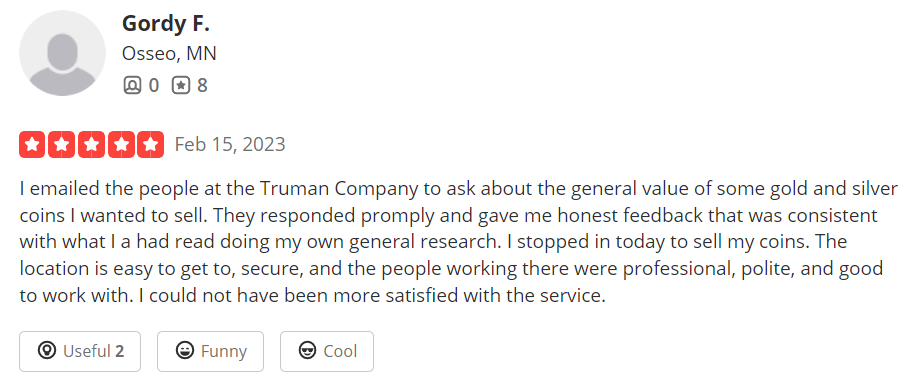Vote this review as Cool

(327, 351)
